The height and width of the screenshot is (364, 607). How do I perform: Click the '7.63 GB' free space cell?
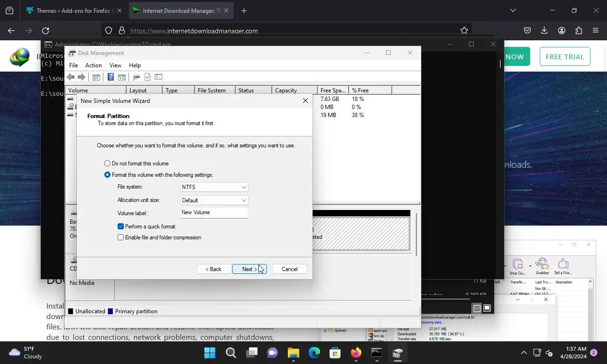[330, 99]
